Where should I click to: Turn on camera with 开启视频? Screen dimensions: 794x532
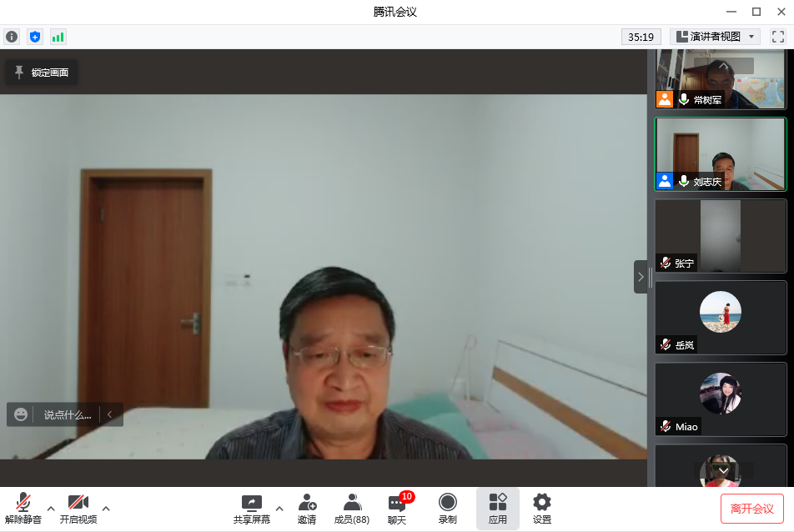[x=78, y=509]
